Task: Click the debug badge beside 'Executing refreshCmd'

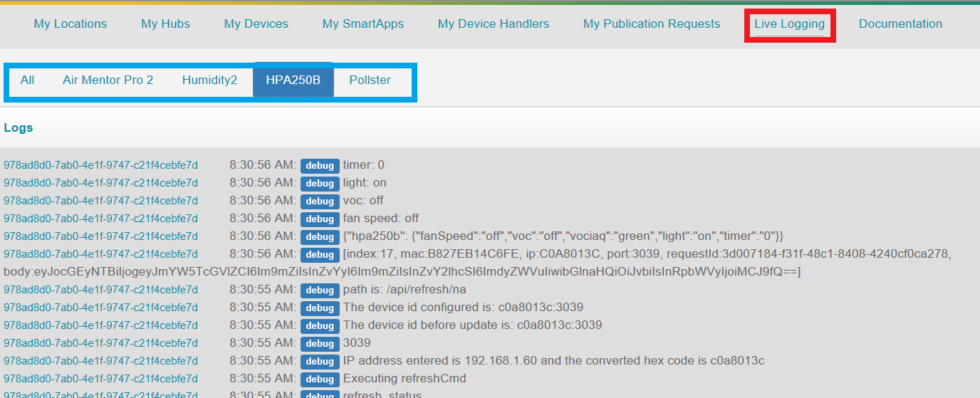Action: point(320,379)
